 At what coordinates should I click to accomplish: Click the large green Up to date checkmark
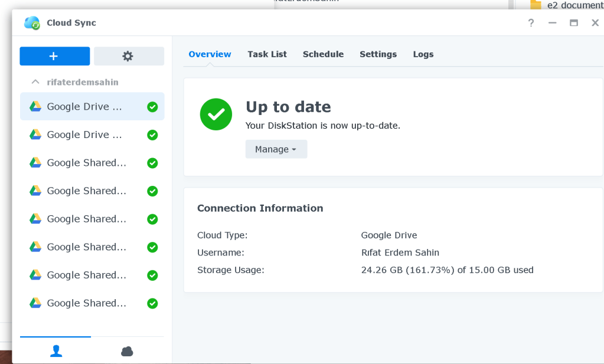tap(216, 114)
